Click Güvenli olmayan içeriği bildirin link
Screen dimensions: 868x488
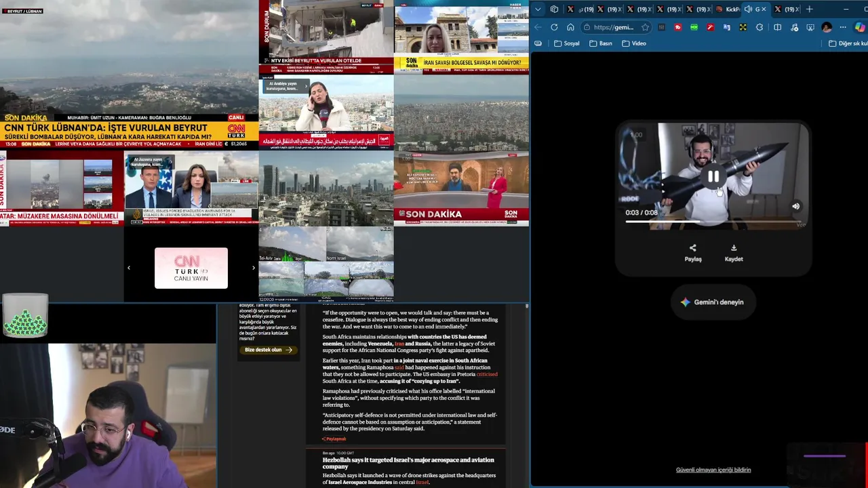click(x=713, y=470)
